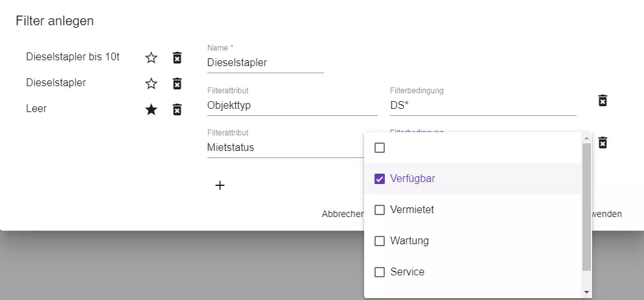Remove the Objekttyp filter row

pyautogui.click(x=603, y=100)
